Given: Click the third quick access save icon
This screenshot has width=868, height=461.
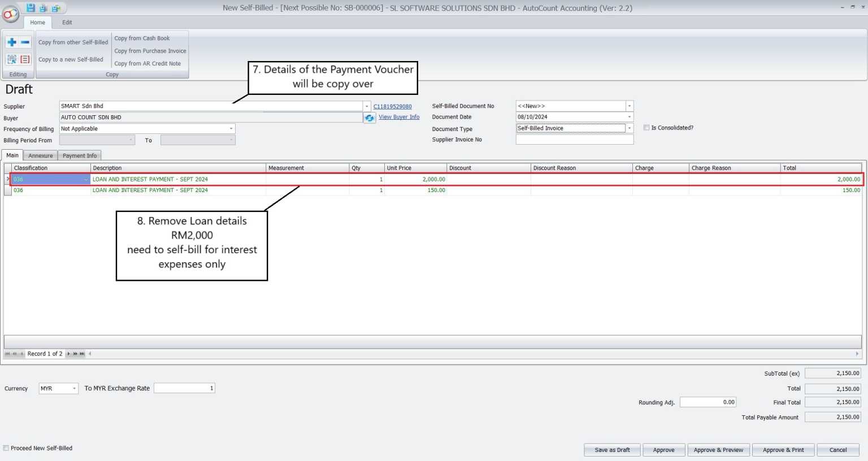Looking at the screenshot, I should coord(56,8).
